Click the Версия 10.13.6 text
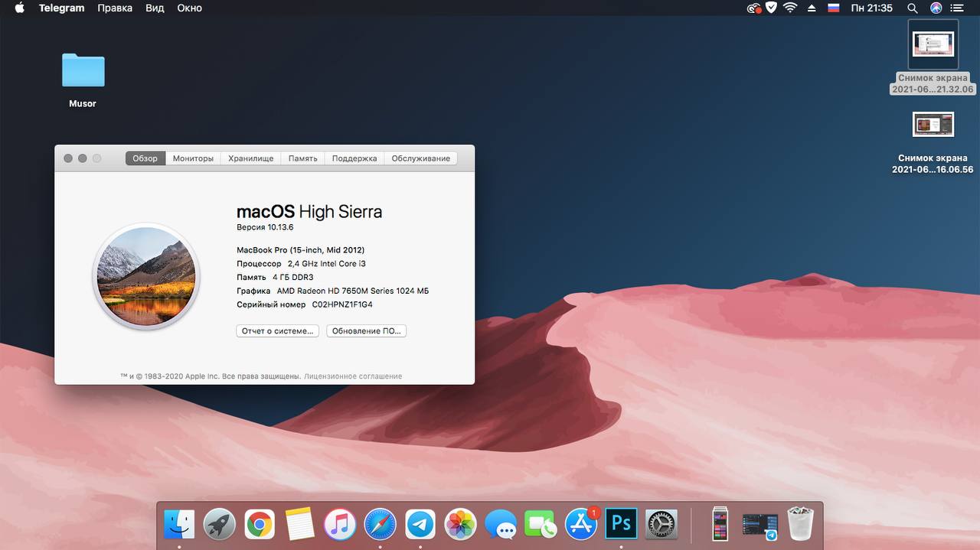Screen dimensions: 980x550 point(265,227)
